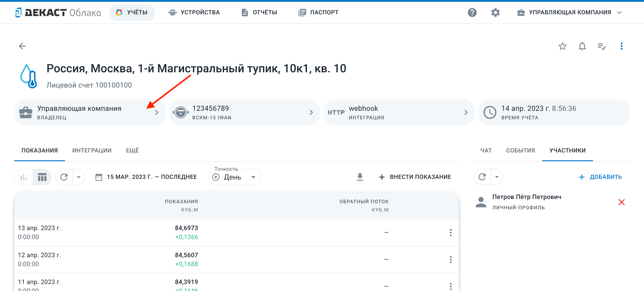Open the Учёты section
The width and height of the screenshot is (644, 291).
click(x=132, y=13)
